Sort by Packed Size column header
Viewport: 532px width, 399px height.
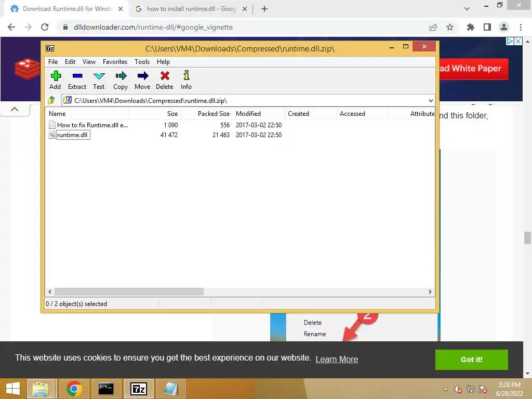click(206, 114)
